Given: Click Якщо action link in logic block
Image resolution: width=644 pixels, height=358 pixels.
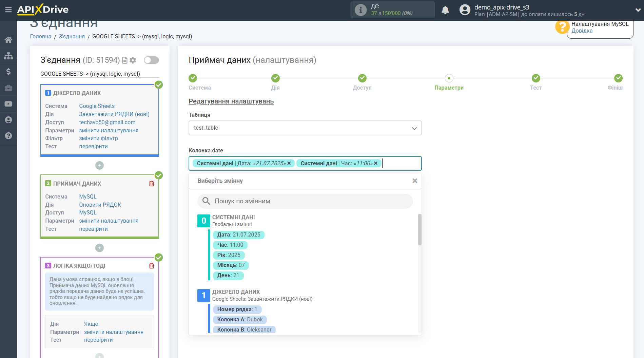Looking at the screenshot, I should (x=91, y=324).
